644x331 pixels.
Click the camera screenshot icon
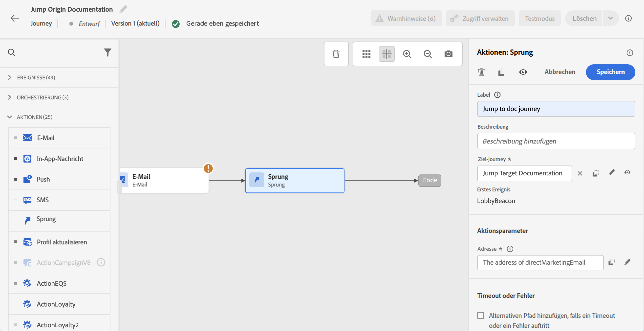coord(448,54)
